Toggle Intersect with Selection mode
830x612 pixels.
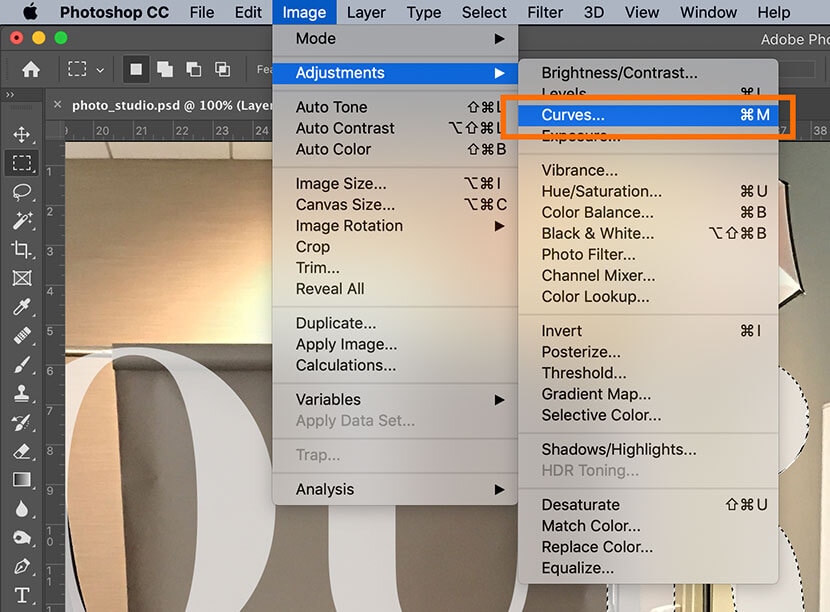222,70
